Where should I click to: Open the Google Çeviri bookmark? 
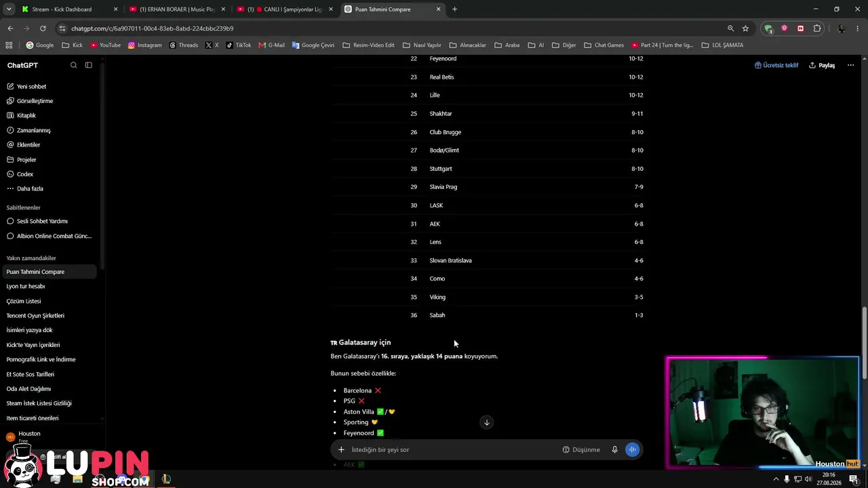[313, 45]
